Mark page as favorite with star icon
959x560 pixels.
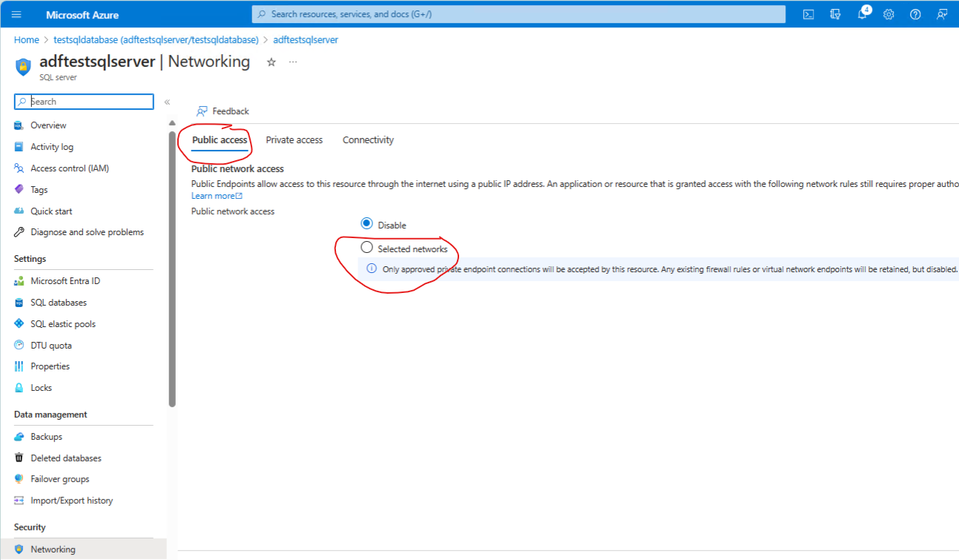pyautogui.click(x=271, y=62)
